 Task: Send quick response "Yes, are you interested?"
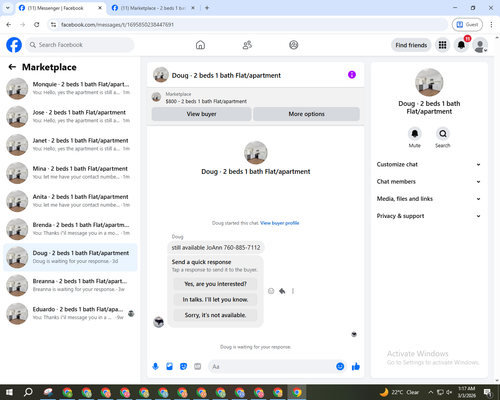click(215, 284)
